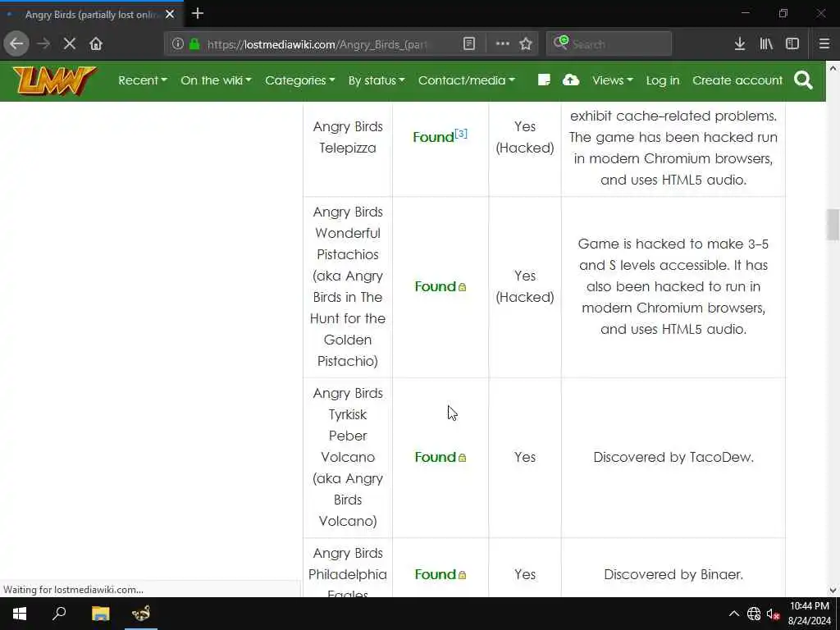Click the scrollbar down arrow
This screenshot has height=630, width=840.
[833, 591]
